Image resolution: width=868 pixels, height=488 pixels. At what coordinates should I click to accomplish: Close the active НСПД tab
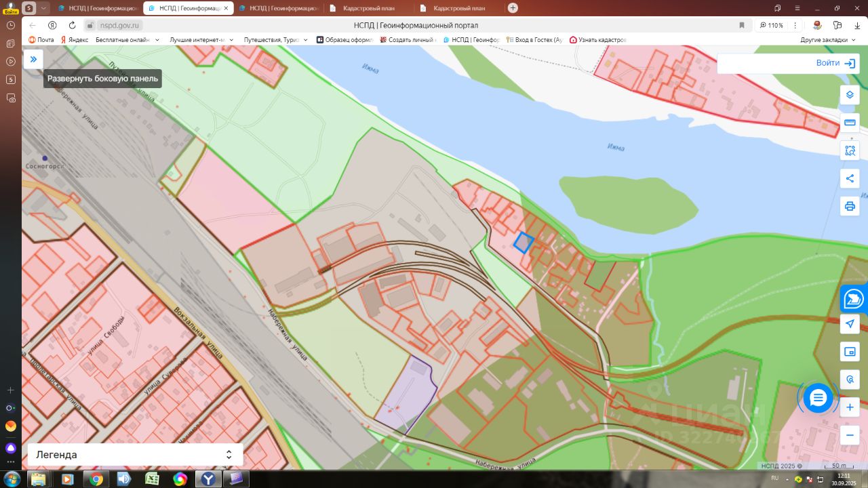(226, 8)
